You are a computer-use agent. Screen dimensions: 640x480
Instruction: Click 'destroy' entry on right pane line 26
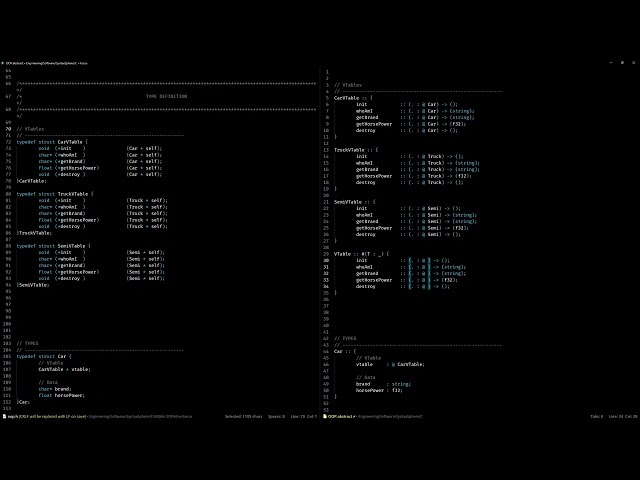pyautogui.click(x=366, y=234)
